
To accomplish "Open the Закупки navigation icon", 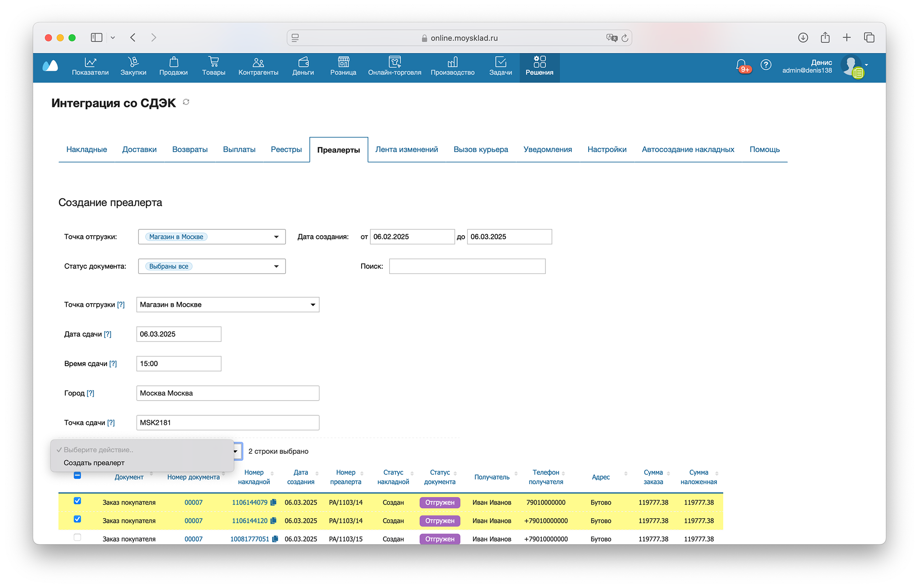I will [133, 62].
